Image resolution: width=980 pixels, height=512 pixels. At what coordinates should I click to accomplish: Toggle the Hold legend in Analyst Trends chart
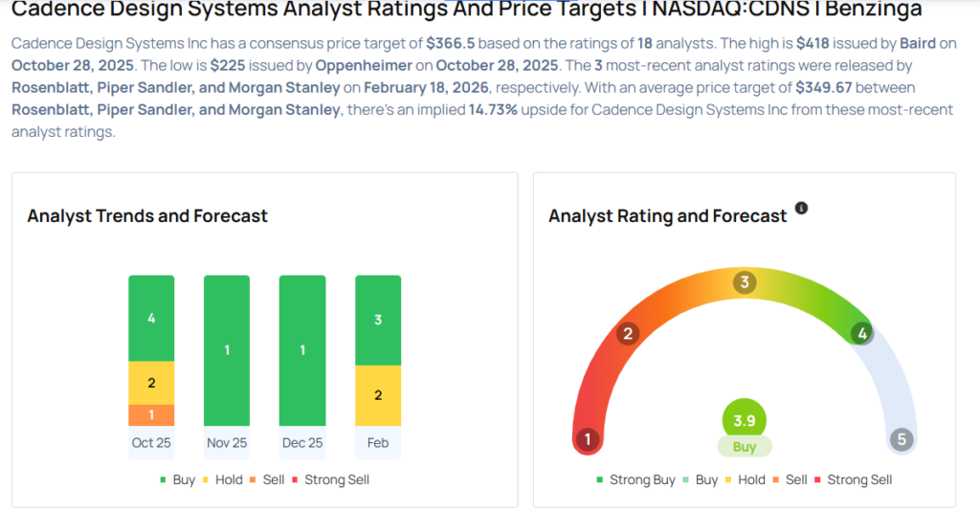[x=222, y=479]
